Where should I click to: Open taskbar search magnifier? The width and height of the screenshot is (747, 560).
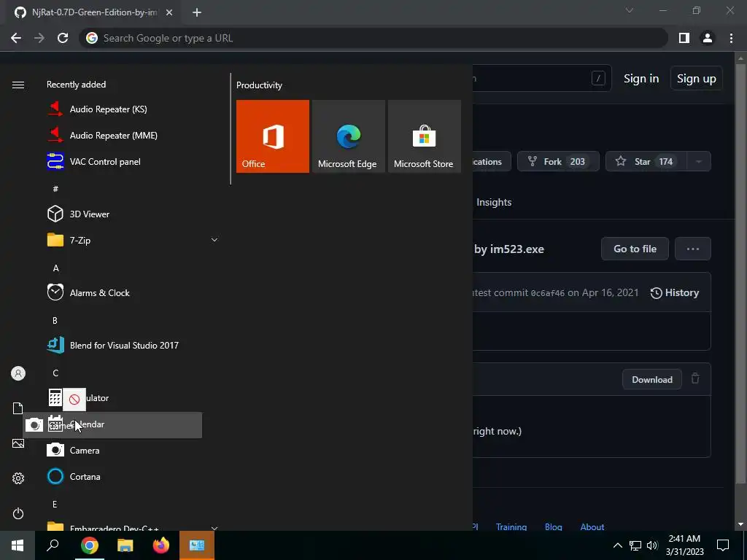point(53,545)
